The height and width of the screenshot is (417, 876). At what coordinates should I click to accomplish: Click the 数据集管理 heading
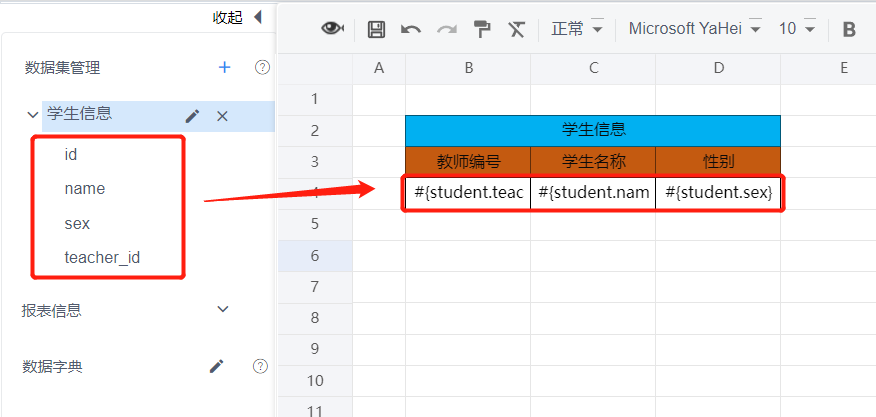tap(63, 68)
